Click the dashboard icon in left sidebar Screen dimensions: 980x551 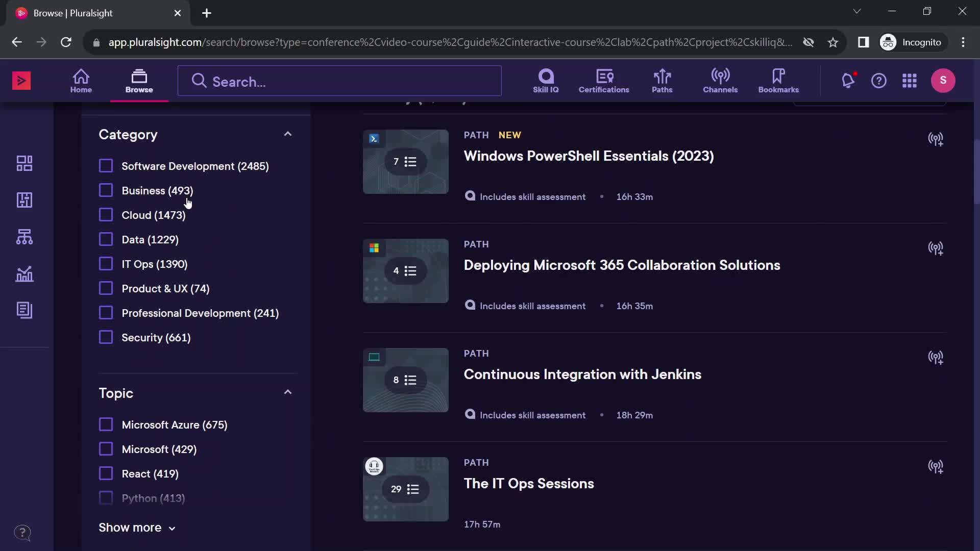click(x=24, y=163)
